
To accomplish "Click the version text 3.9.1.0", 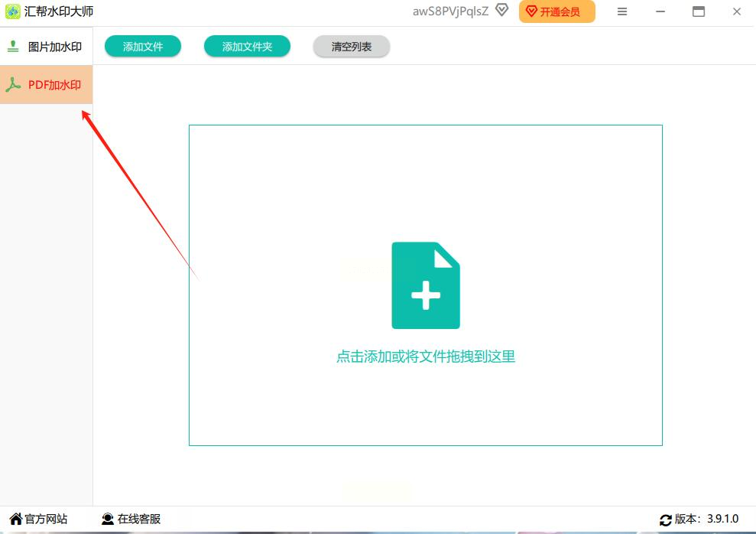I will (722, 519).
